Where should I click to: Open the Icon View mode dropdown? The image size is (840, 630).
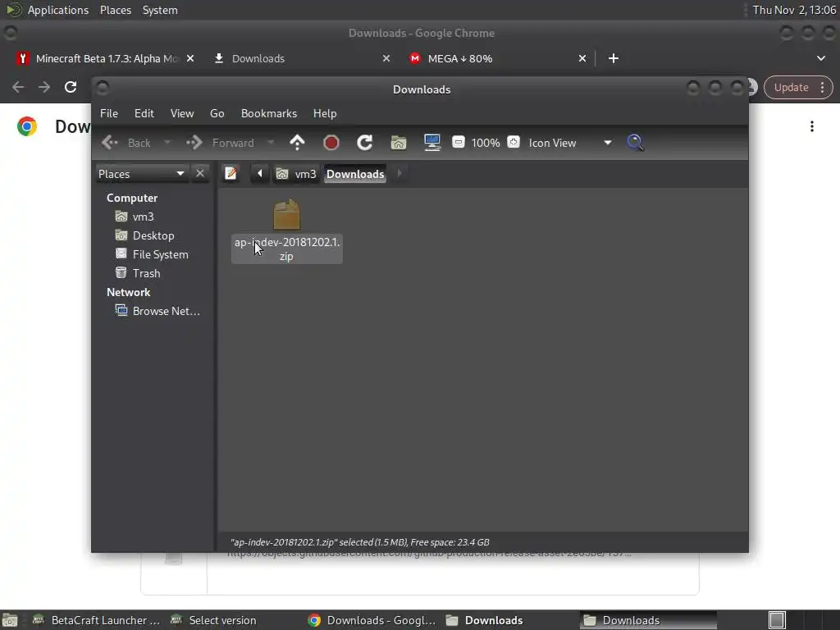pos(570,143)
